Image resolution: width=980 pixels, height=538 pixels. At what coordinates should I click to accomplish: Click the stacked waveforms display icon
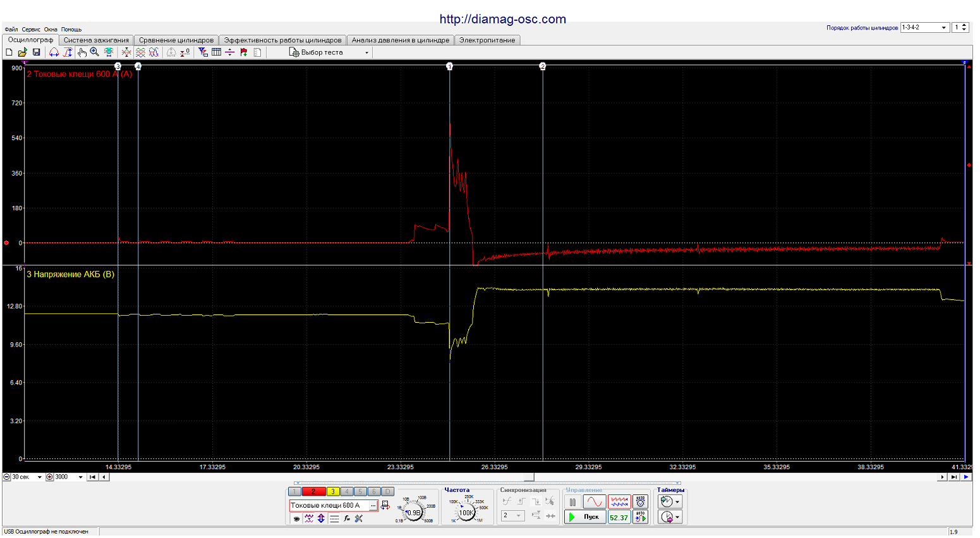140,52
